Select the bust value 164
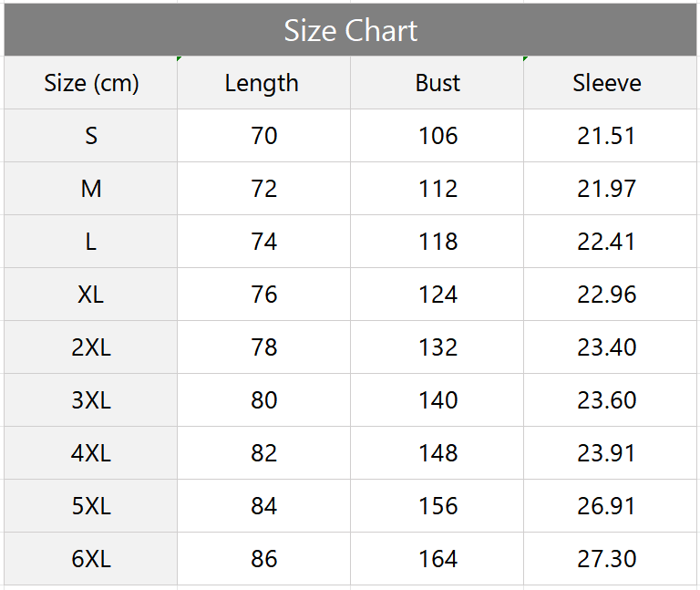This screenshot has width=700, height=590. (437, 559)
